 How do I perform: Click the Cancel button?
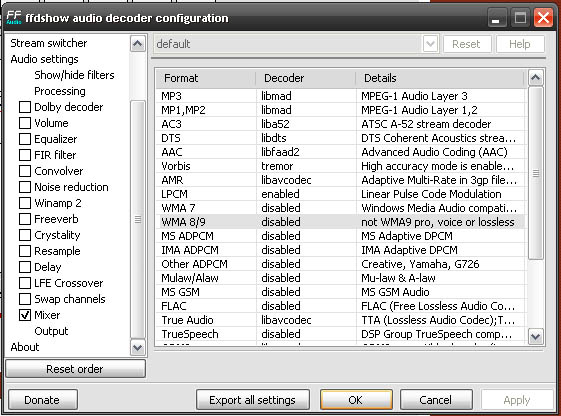pyautogui.click(x=436, y=400)
